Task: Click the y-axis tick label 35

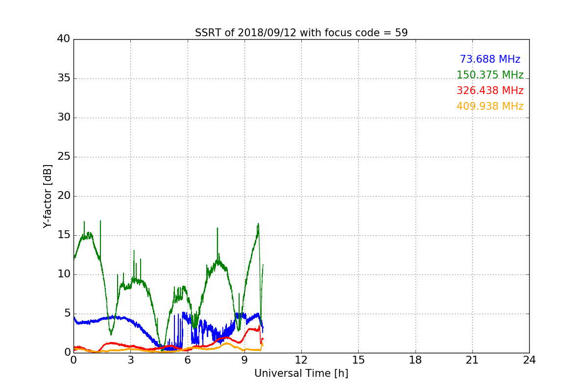Action: coord(64,78)
